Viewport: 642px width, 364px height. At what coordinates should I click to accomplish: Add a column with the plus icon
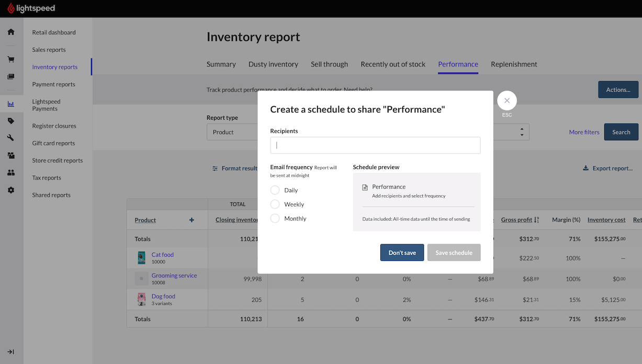tap(192, 220)
